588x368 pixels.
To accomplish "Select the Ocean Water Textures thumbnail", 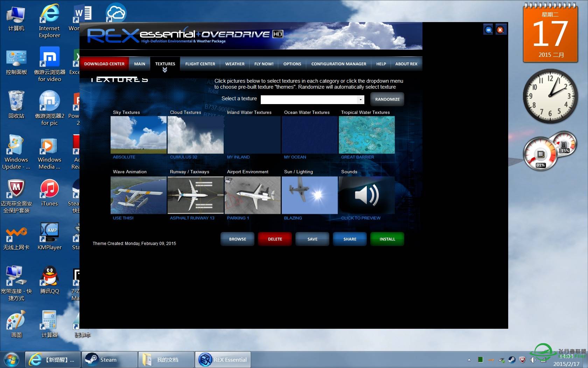I will (x=310, y=135).
